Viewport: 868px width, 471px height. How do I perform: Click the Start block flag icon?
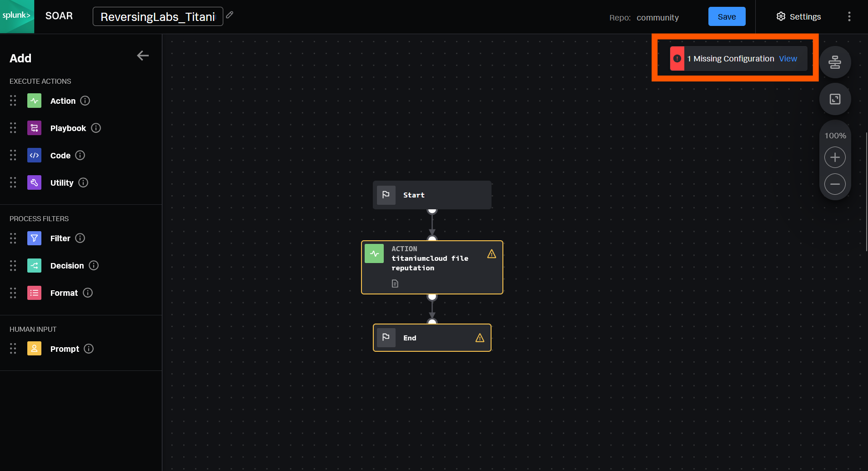tap(386, 195)
